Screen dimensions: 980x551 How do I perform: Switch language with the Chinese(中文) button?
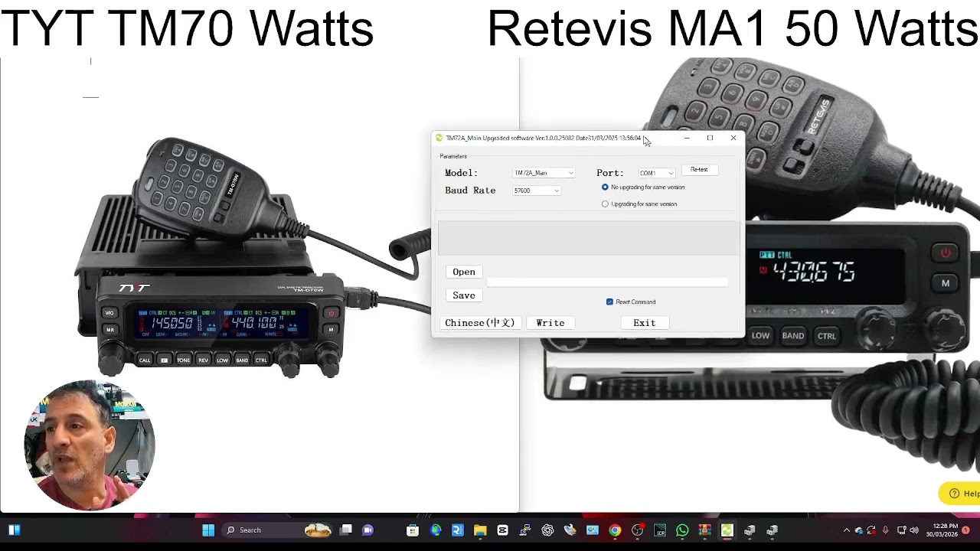[479, 323]
